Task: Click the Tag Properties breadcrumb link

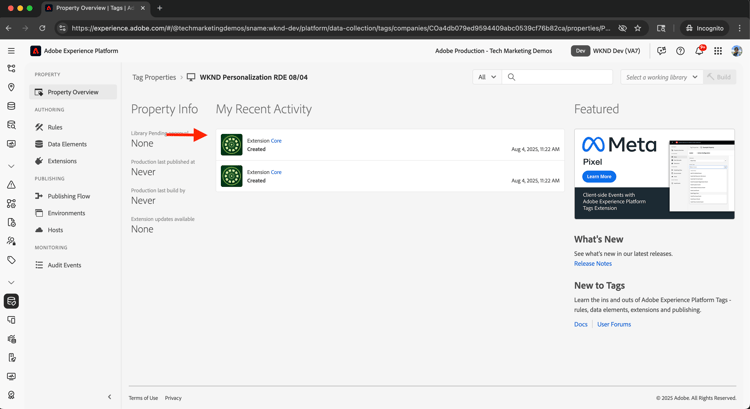Action: click(x=154, y=77)
